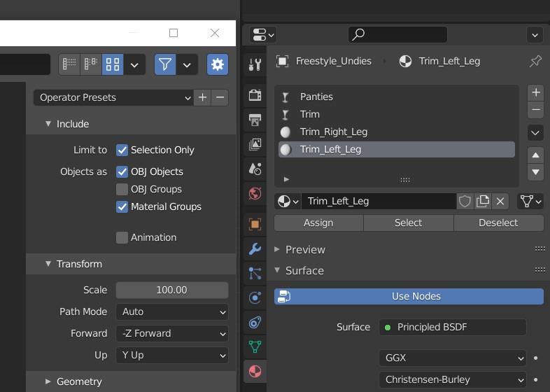
Task: Expand the Preview panel
Action: [305, 249]
